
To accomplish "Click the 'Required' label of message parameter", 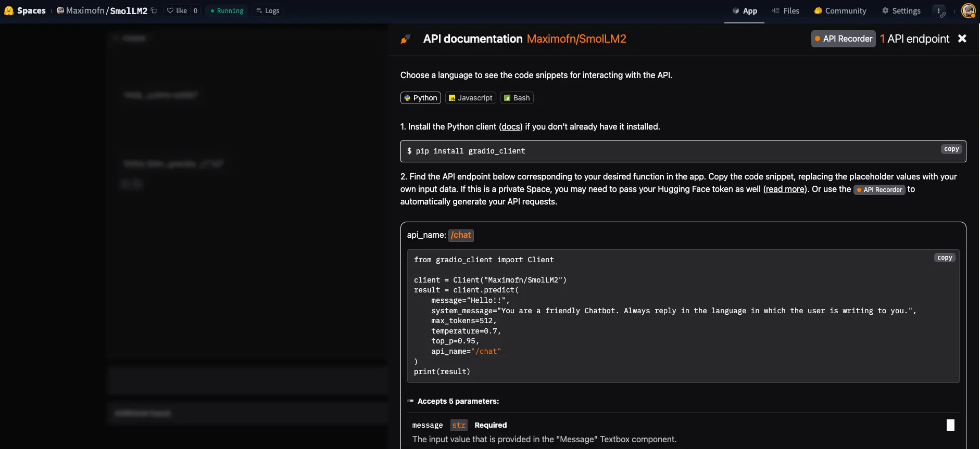I will 491,425.
